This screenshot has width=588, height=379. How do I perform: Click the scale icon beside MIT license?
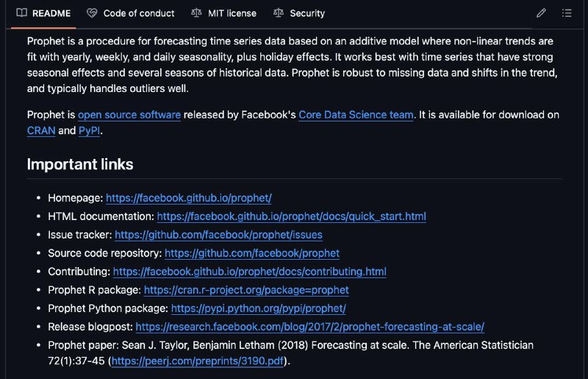(196, 13)
